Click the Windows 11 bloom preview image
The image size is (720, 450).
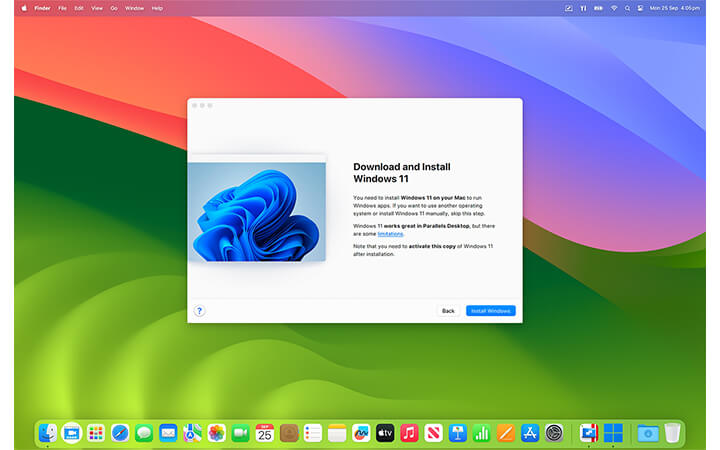(x=257, y=212)
